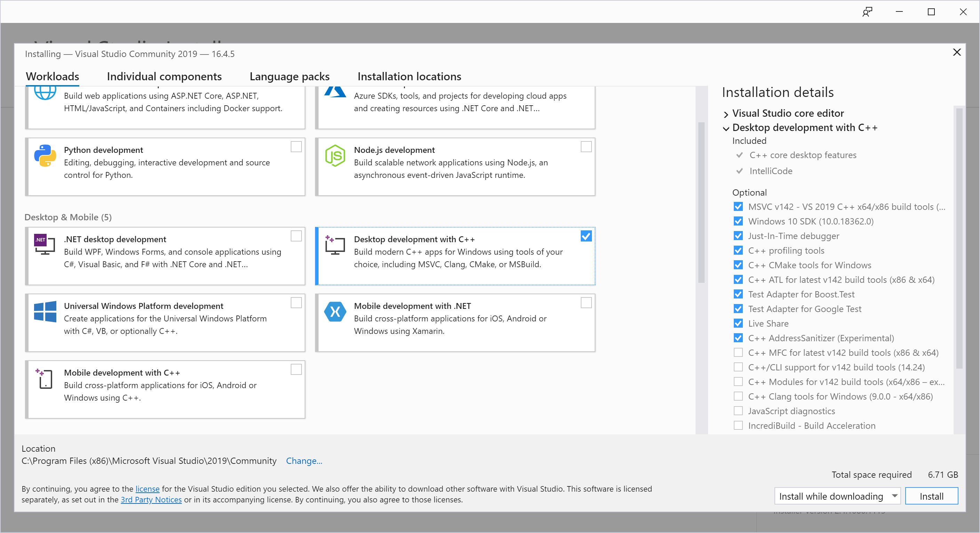Click the Node.js development icon

335,156
